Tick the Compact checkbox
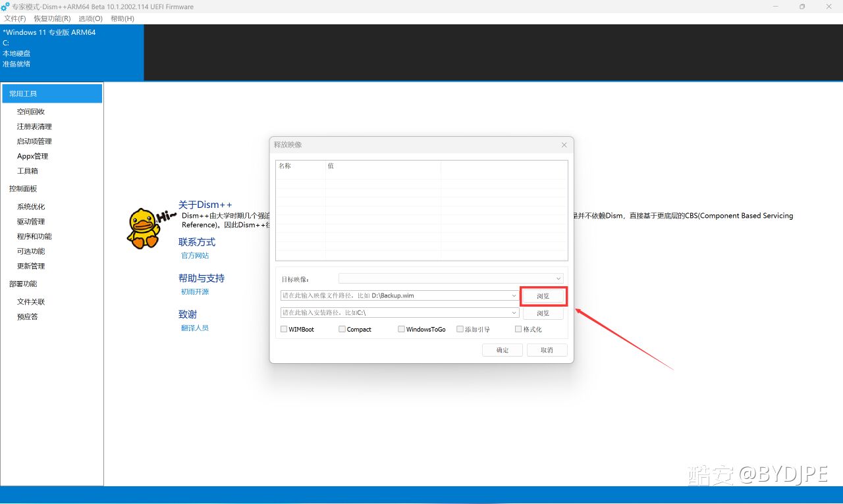 [x=342, y=329]
